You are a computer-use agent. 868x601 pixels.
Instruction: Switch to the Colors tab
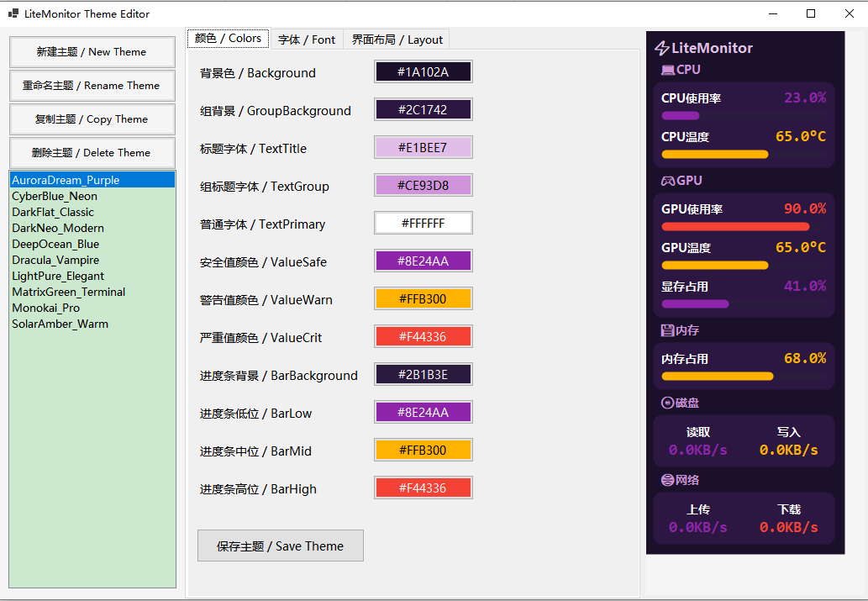[x=228, y=38]
